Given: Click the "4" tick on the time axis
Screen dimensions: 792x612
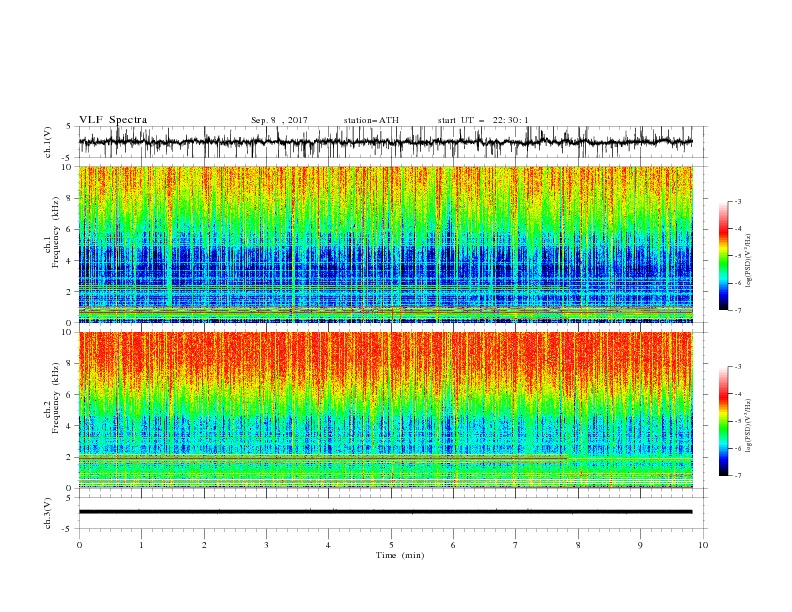Looking at the screenshot, I should click(328, 545).
